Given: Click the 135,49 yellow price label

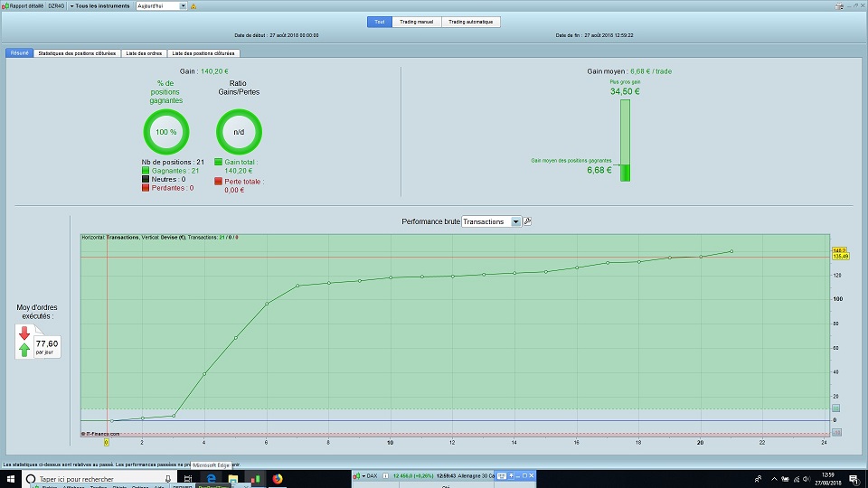Looking at the screenshot, I should point(840,257).
